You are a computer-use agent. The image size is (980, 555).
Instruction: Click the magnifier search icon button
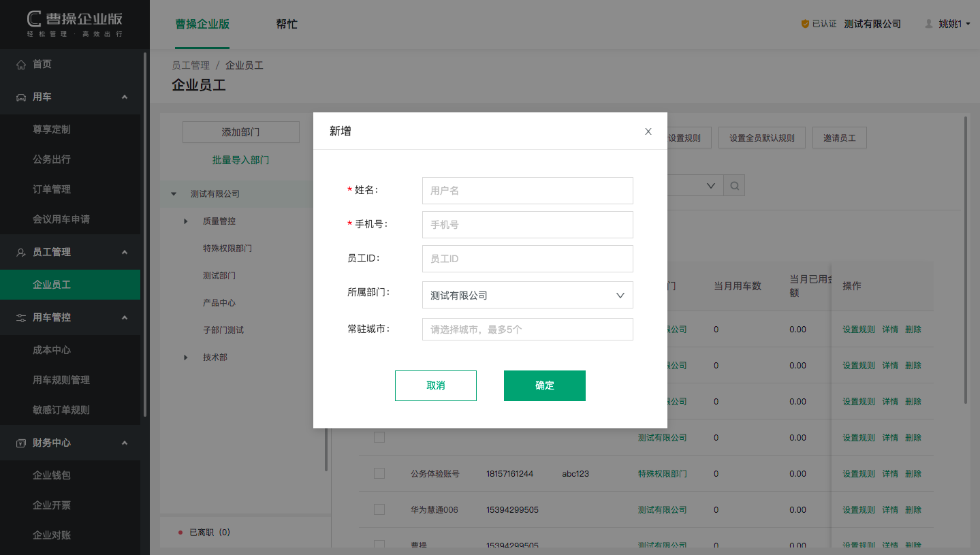point(734,185)
